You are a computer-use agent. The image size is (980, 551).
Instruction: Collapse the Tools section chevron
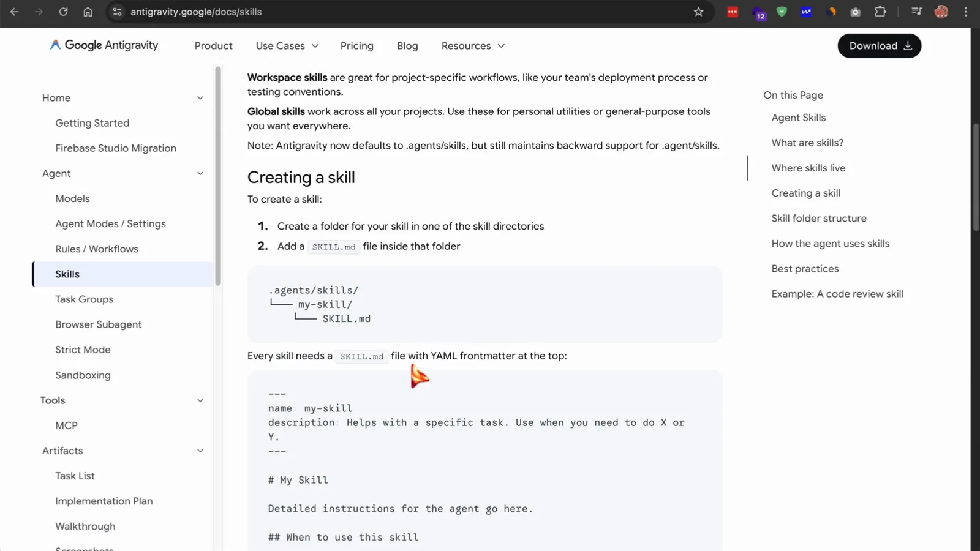tap(200, 400)
